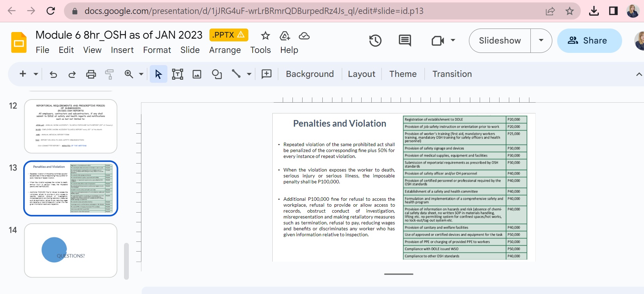This screenshot has width=644, height=294.
Task: Print the presentation
Action: coord(91,74)
